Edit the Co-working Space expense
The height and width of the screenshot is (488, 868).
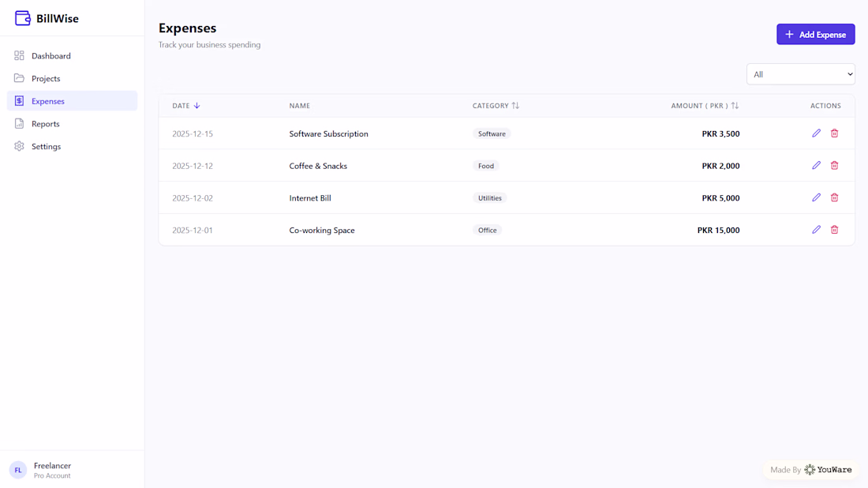click(817, 230)
